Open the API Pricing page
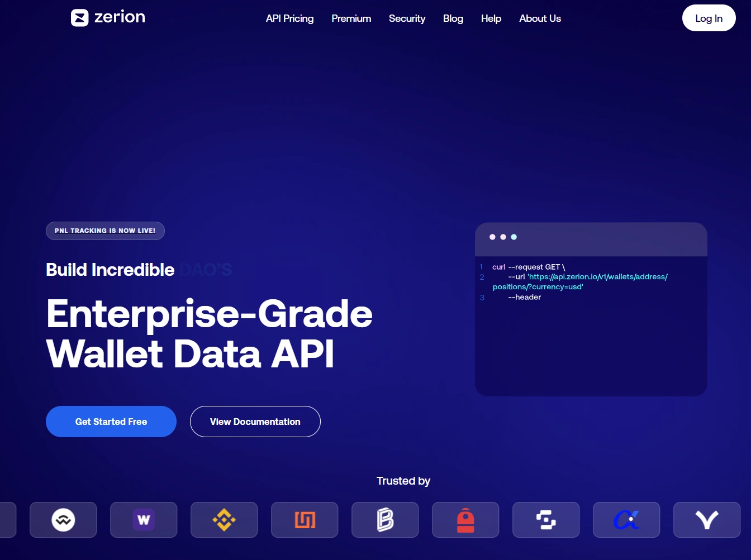The image size is (751, 560). (x=289, y=18)
